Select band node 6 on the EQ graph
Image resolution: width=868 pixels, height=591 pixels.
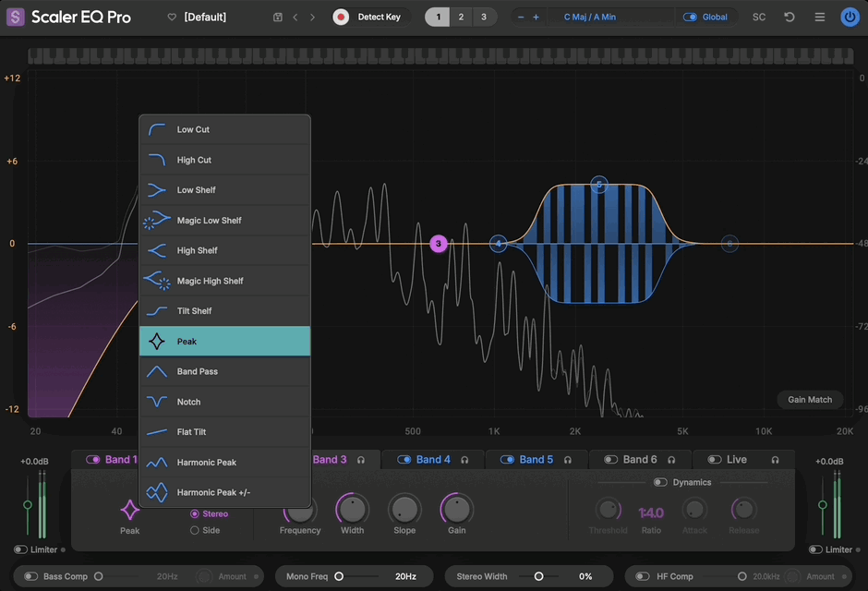click(729, 244)
